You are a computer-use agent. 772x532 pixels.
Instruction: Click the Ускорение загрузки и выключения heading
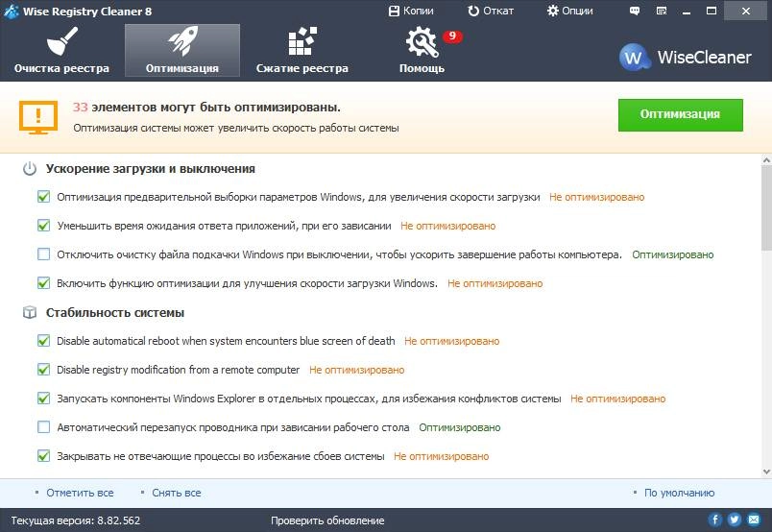[x=151, y=169]
